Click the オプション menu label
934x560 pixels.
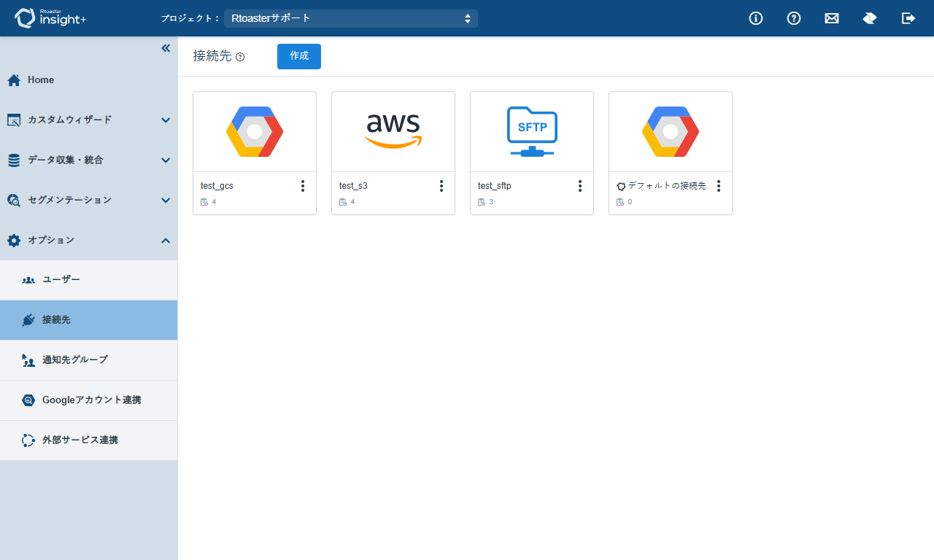(x=51, y=240)
